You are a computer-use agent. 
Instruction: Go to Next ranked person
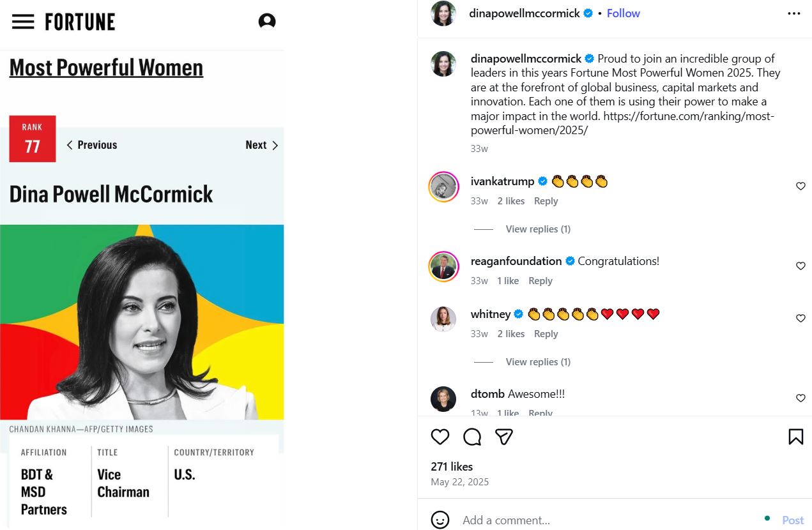(x=262, y=145)
